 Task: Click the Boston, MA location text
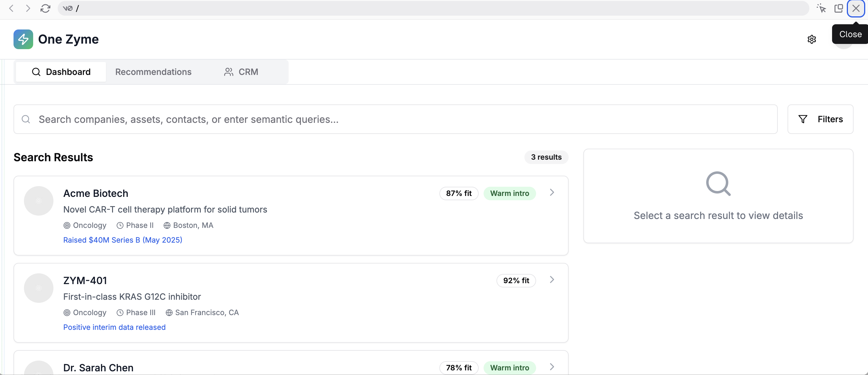pyautogui.click(x=193, y=225)
